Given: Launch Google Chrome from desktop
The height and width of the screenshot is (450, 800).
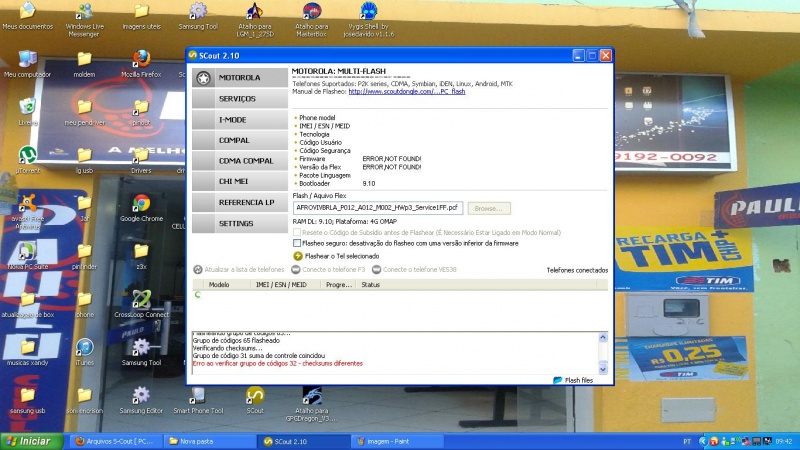Looking at the screenshot, I should (x=141, y=208).
